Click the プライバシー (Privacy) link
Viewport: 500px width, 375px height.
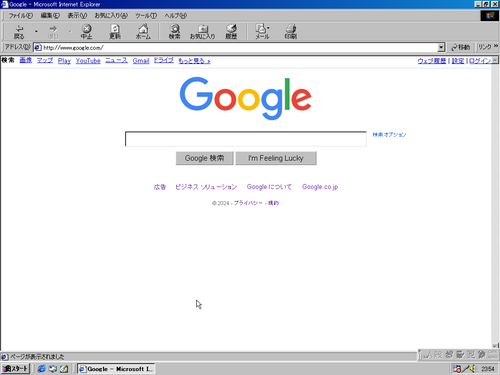[x=248, y=203]
